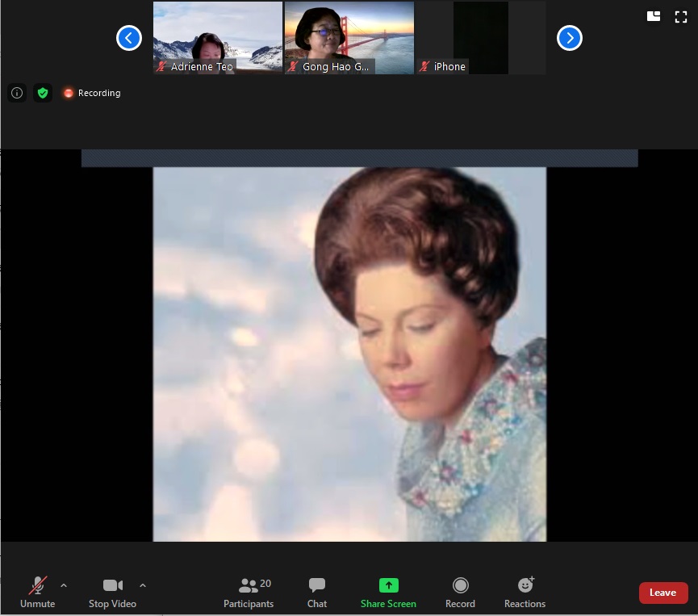This screenshot has height=616, width=698.
Task: Open audio options arrow beside Unmute
Action: tap(64, 585)
